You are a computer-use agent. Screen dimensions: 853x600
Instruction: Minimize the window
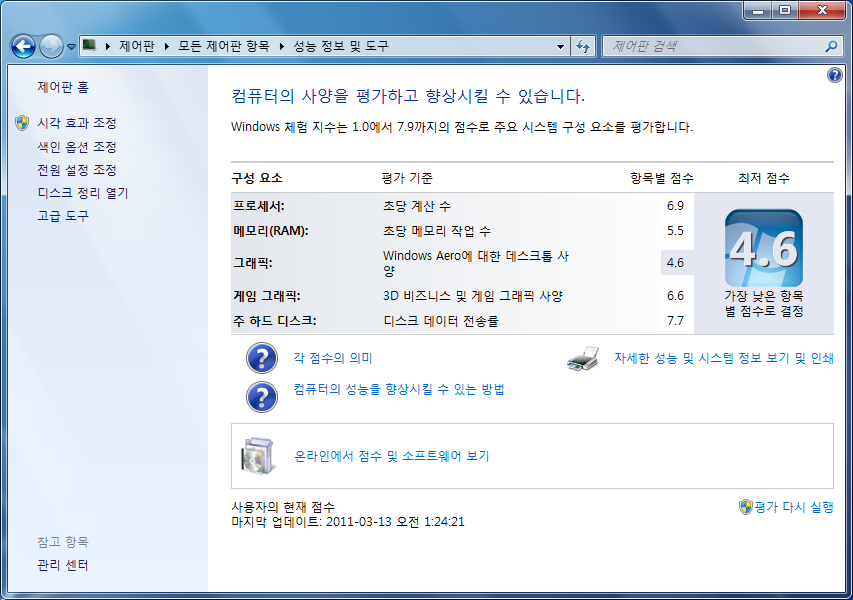(x=758, y=10)
